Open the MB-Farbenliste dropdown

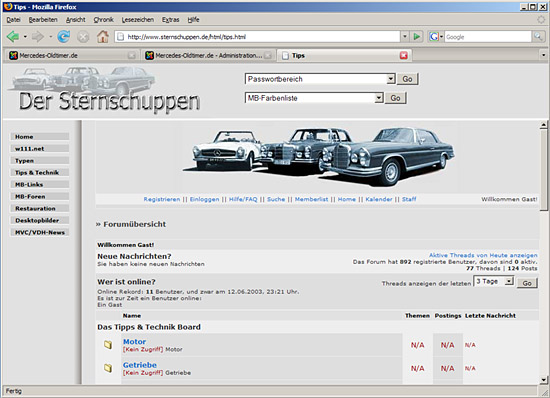379,98
